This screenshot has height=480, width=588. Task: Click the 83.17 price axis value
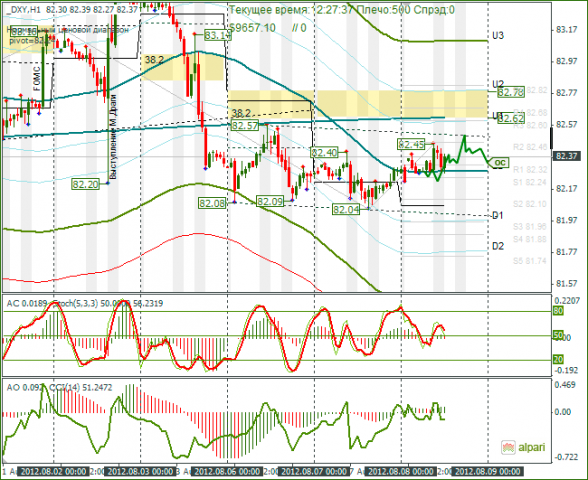(567, 29)
